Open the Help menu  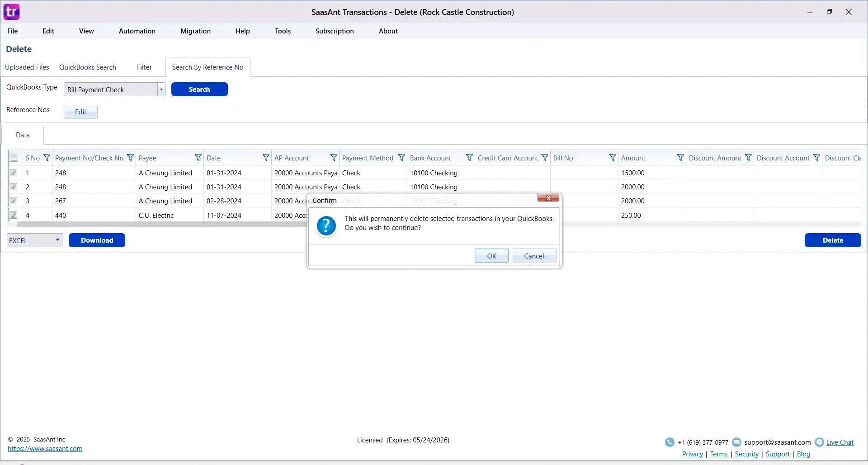[x=243, y=31]
